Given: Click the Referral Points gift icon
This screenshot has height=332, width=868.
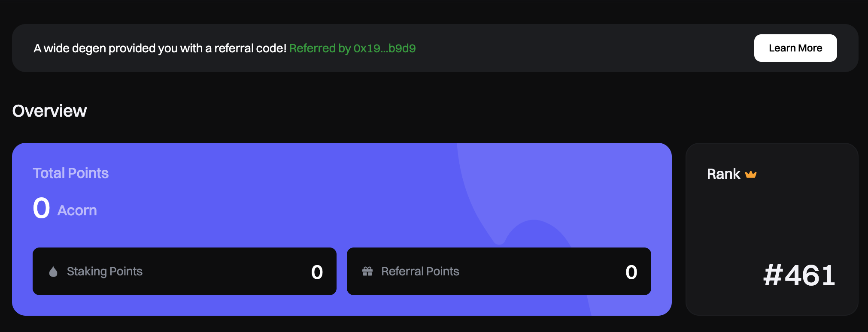Looking at the screenshot, I should tap(367, 272).
